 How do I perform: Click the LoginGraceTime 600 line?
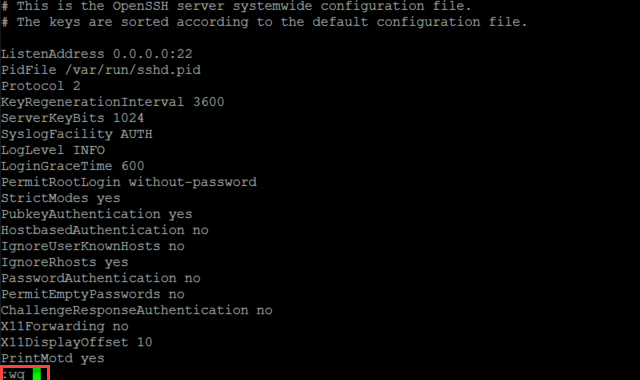73,166
